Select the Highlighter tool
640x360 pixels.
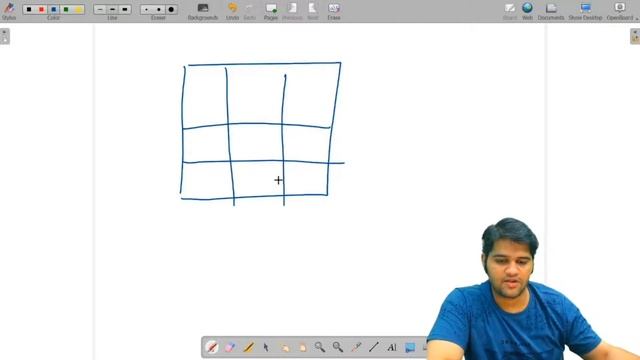(248, 347)
